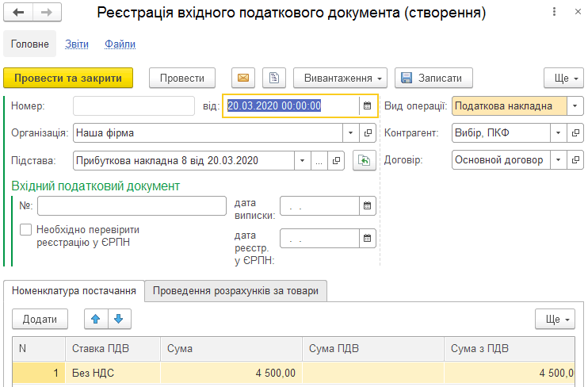The height and width of the screenshot is (387, 588).
Task: Open the three-dot window menu
Action: (554, 12)
